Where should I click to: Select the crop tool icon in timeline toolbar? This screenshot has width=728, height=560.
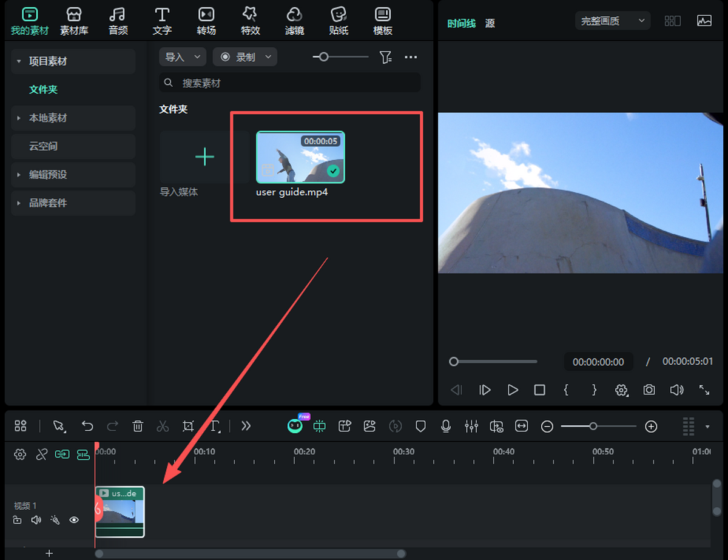(188, 427)
